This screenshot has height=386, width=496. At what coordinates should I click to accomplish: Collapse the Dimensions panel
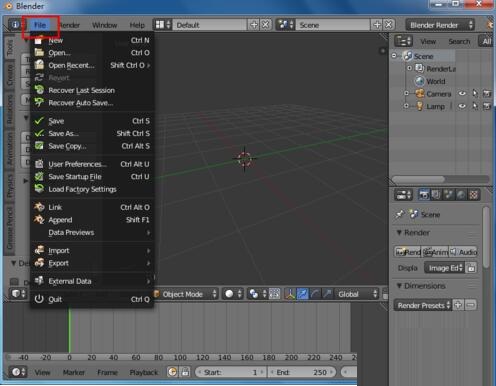(x=399, y=286)
